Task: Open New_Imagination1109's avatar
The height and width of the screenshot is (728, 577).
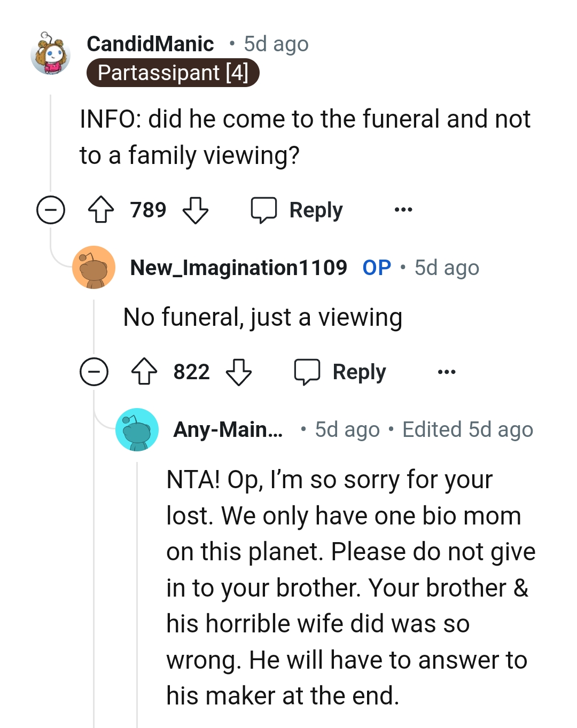Action: (x=94, y=268)
